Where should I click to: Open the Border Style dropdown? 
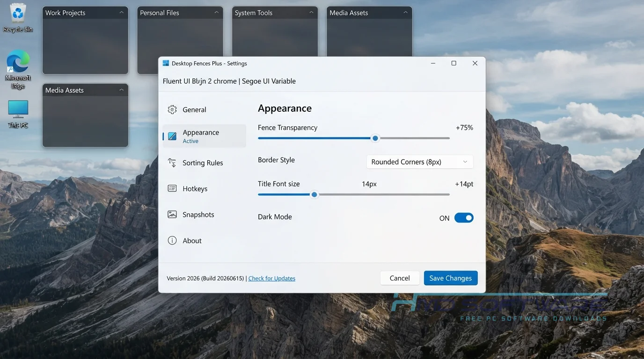click(420, 162)
